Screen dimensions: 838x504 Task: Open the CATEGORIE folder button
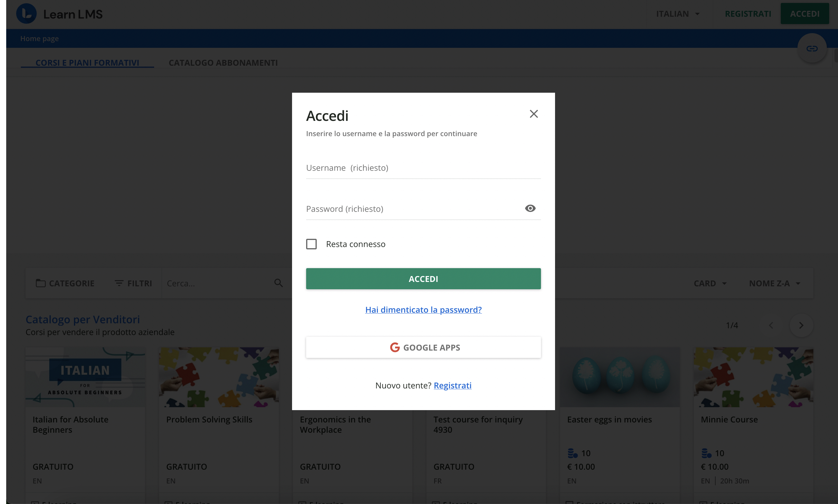pyautogui.click(x=65, y=283)
